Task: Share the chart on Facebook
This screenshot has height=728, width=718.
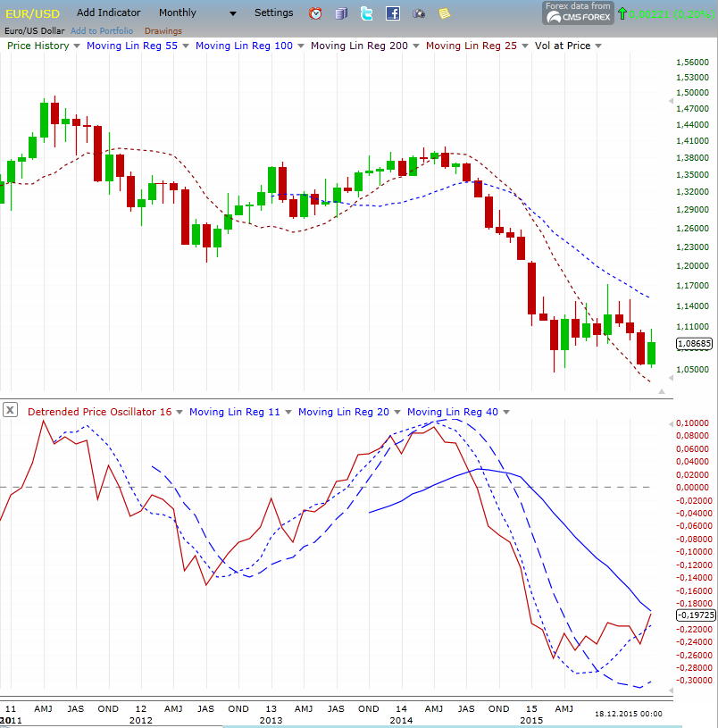Action: (391, 13)
